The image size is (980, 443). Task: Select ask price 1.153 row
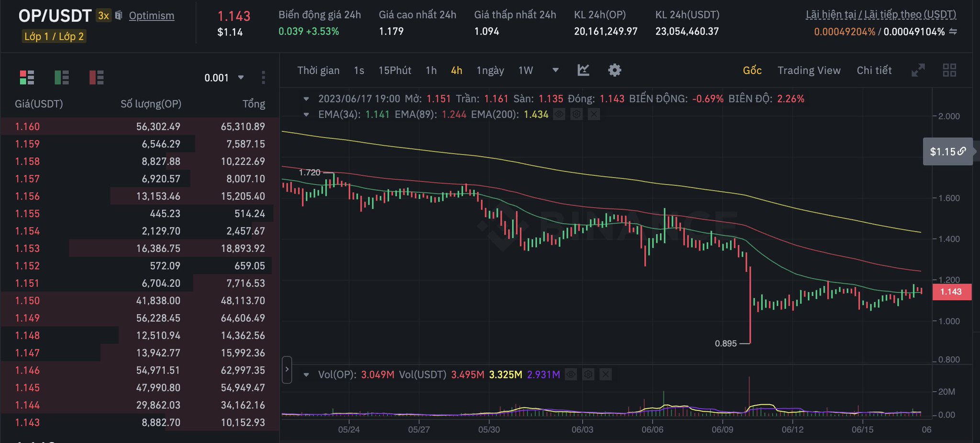tap(140, 248)
